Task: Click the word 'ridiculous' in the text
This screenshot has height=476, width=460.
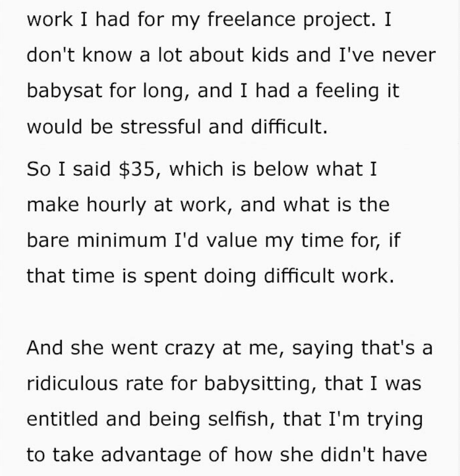Action: tap(72, 383)
